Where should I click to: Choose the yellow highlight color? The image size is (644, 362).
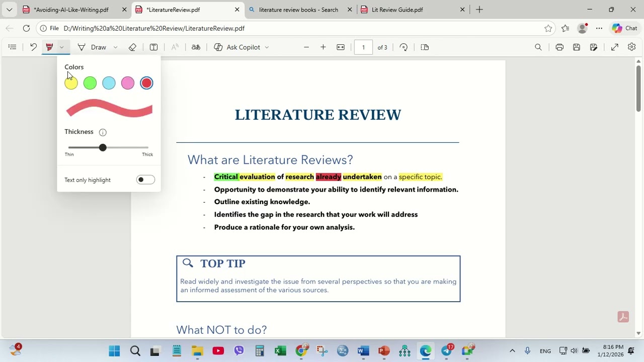(71, 83)
